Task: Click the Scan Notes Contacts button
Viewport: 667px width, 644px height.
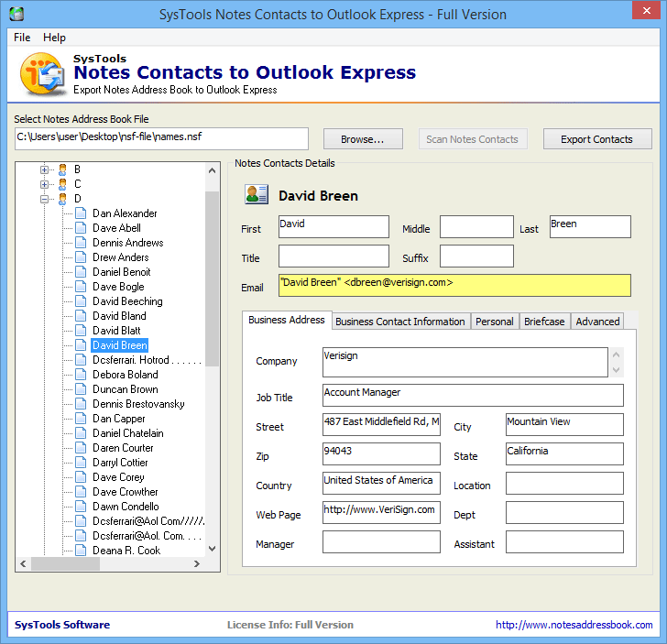Action: [473, 139]
